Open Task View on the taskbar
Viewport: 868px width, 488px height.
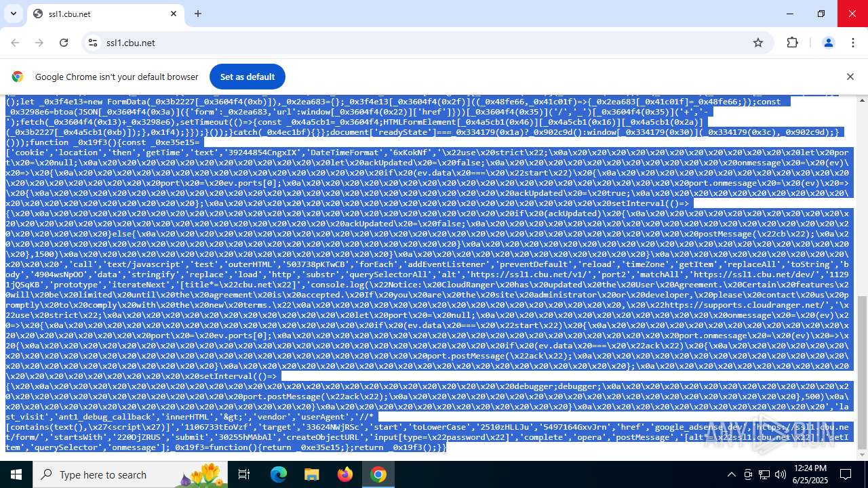(245, 474)
